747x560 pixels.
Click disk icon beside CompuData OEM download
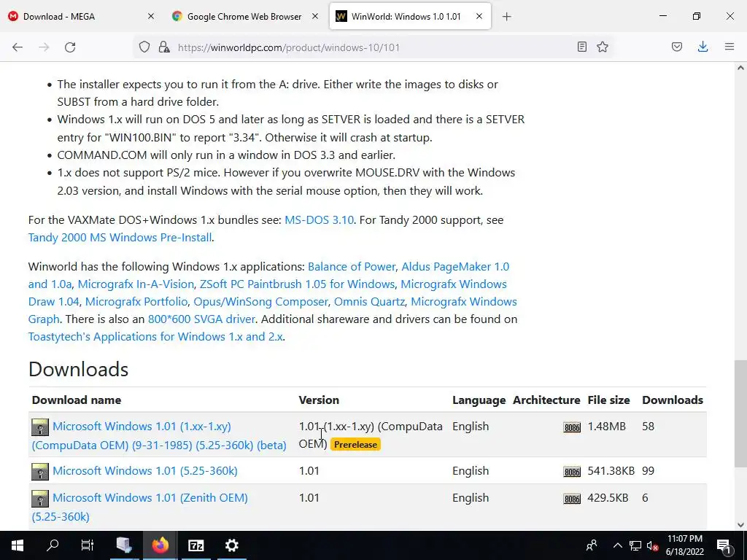coord(40,427)
